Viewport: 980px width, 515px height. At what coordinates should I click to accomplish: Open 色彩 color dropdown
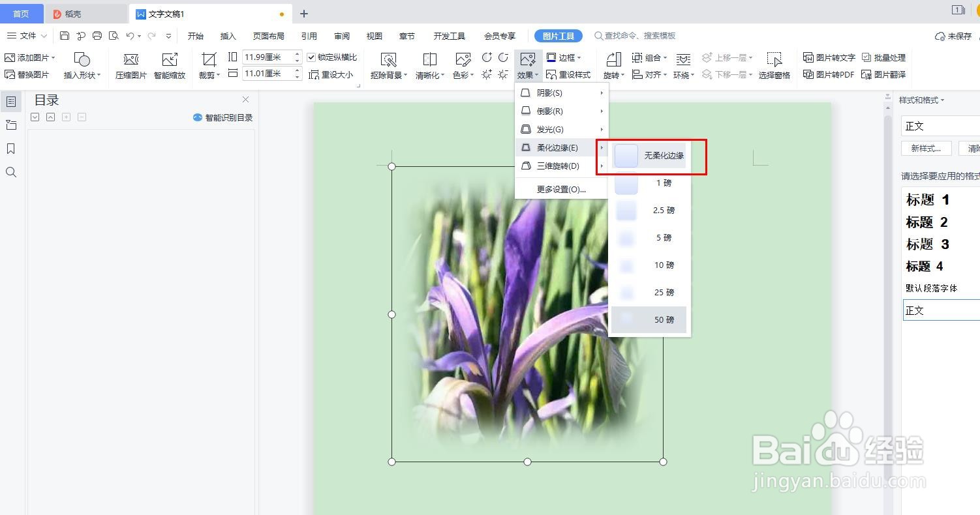click(463, 66)
